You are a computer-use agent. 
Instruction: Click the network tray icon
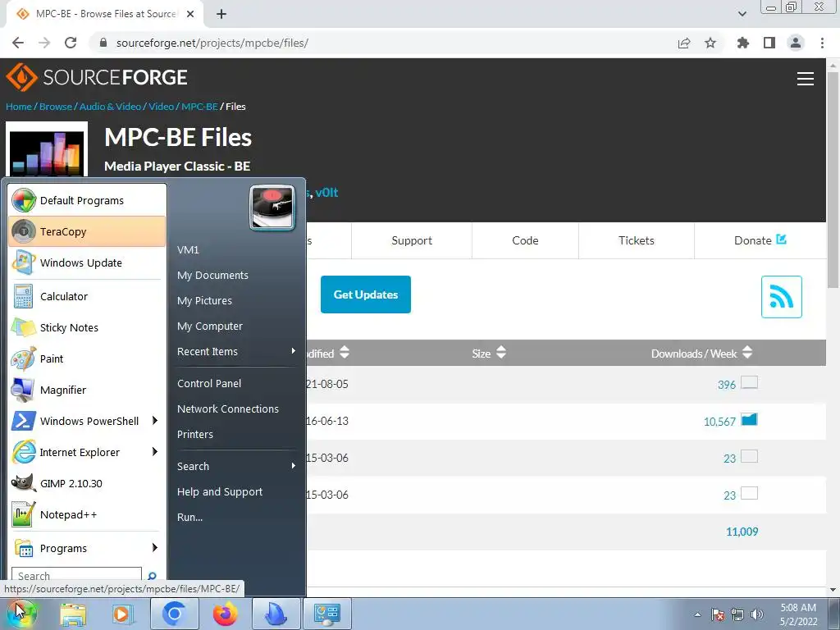(x=737, y=614)
